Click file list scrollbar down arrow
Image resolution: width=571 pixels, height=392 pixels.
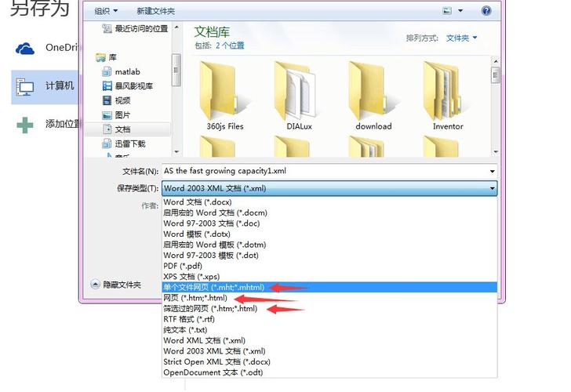(x=495, y=151)
